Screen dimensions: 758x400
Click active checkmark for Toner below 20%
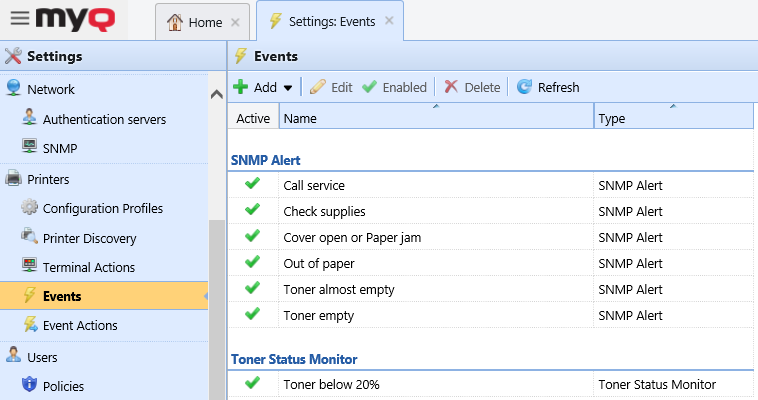[x=252, y=383]
